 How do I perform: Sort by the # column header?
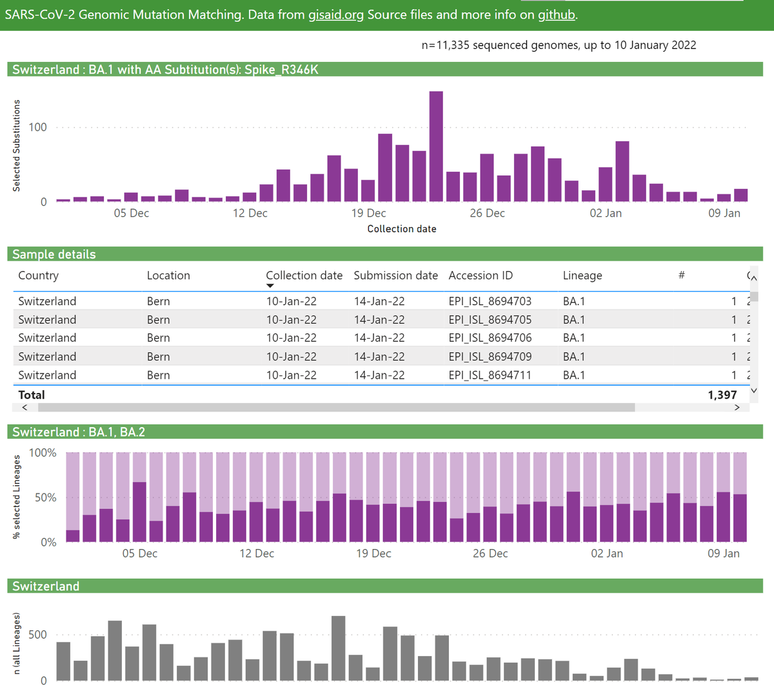682,275
